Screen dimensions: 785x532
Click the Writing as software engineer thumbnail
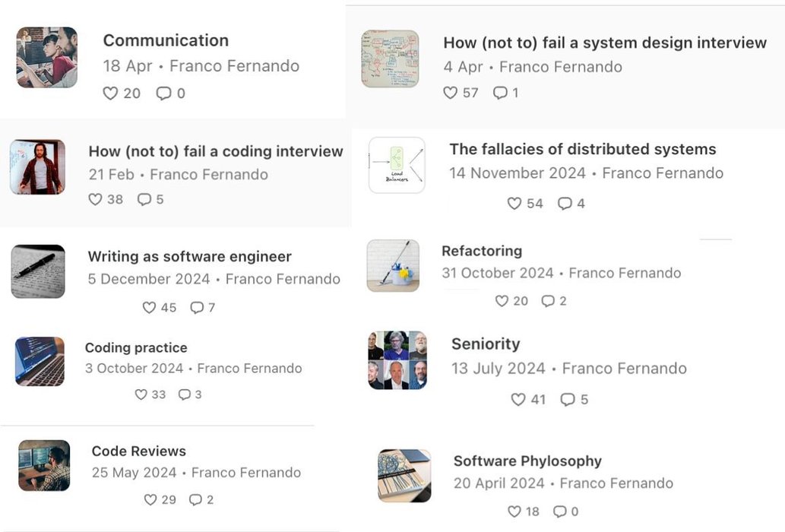38,271
